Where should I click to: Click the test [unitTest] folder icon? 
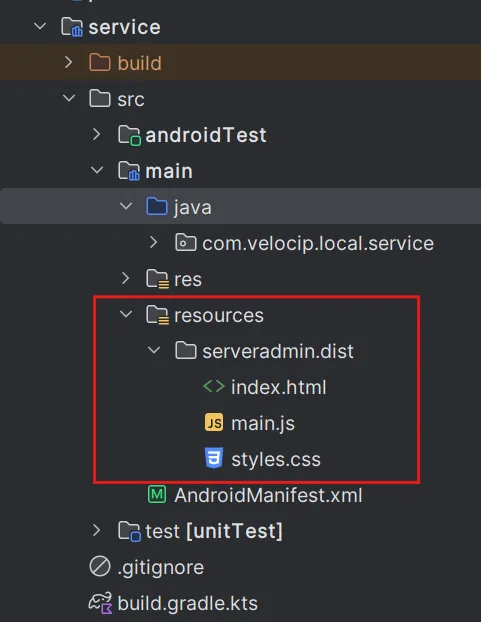(129, 531)
